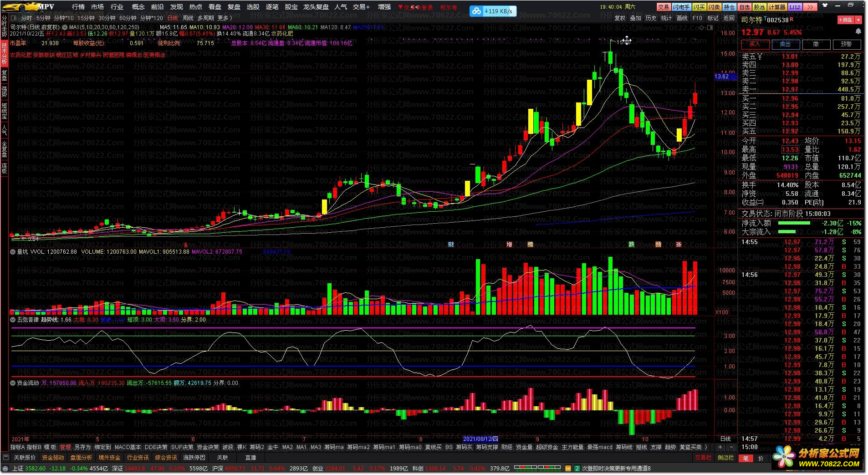The image size is (868, 475).
Task: Open 统计 statistics menu
Action: tap(666, 18)
